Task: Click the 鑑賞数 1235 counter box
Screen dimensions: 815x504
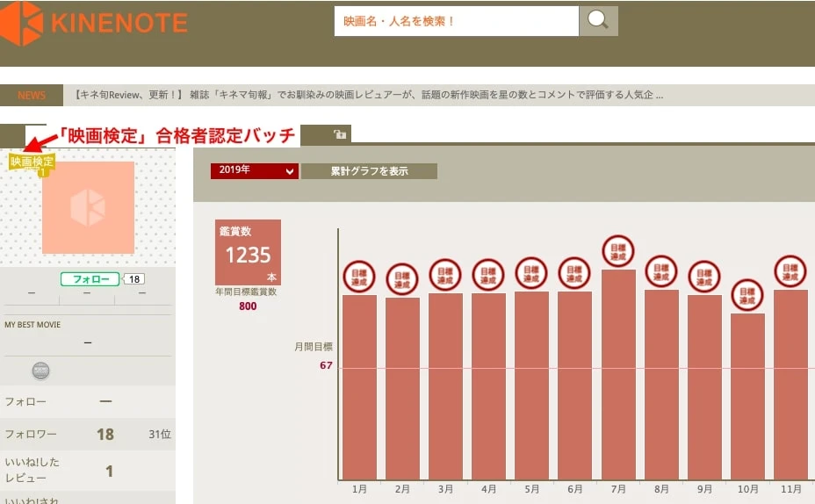Action: click(x=248, y=252)
